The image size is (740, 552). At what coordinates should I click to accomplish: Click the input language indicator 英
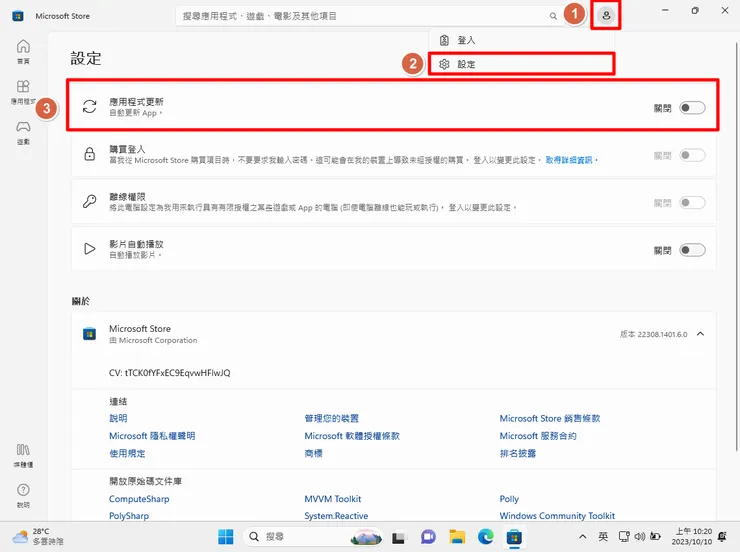(603, 536)
